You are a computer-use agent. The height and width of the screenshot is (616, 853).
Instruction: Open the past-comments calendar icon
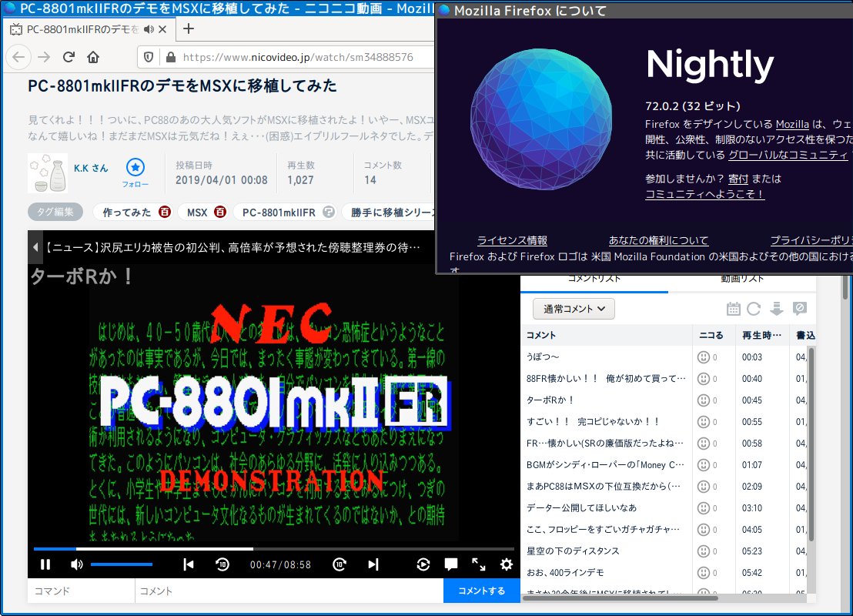[x=734, y=309]
